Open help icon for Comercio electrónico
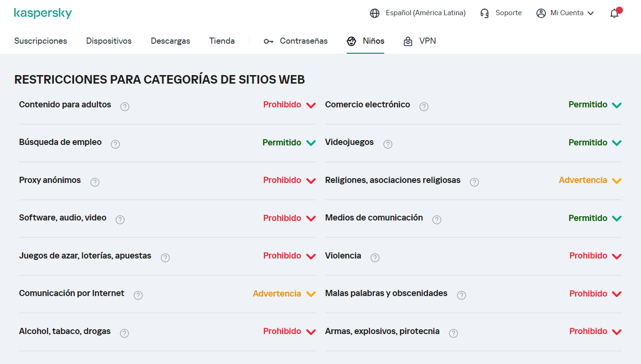Image resolution: width=641 pixels, height=364 pixels. (424, 106)
